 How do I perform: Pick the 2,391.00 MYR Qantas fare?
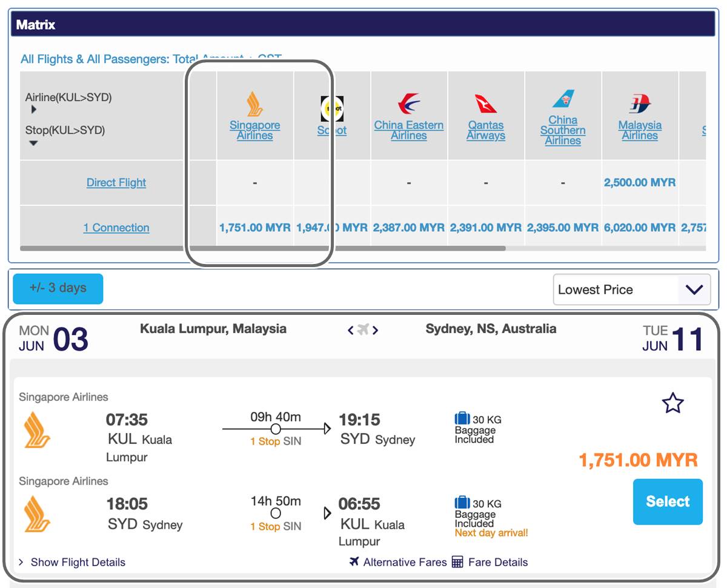[x=486, y=228]
